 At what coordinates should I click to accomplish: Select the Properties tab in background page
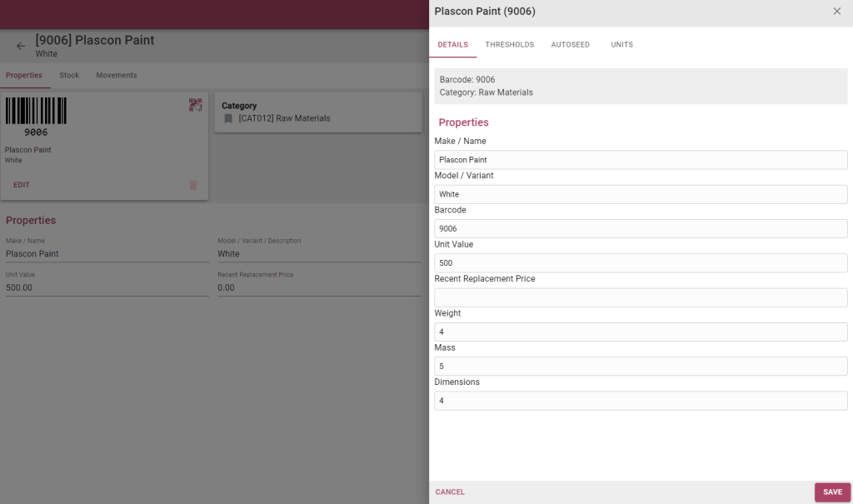pyautogui.click(x=24, y=75)
